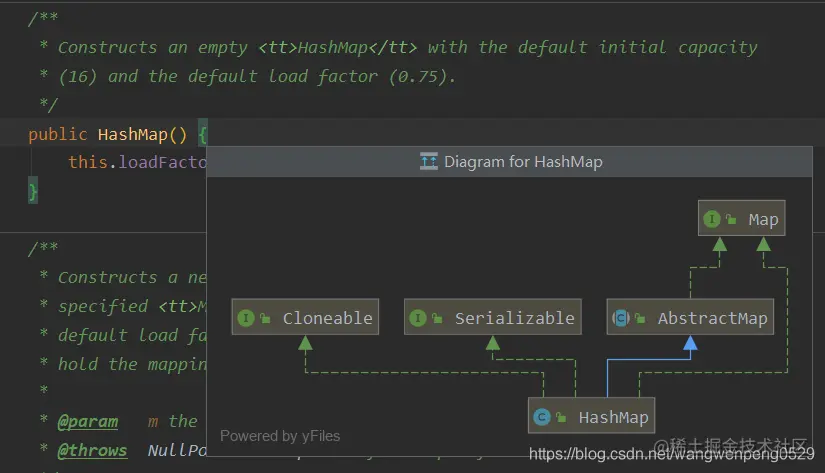Select the Cloneable interface node
Image resolution: width=825 pixels, height=473 pixels.
(305, 317)
